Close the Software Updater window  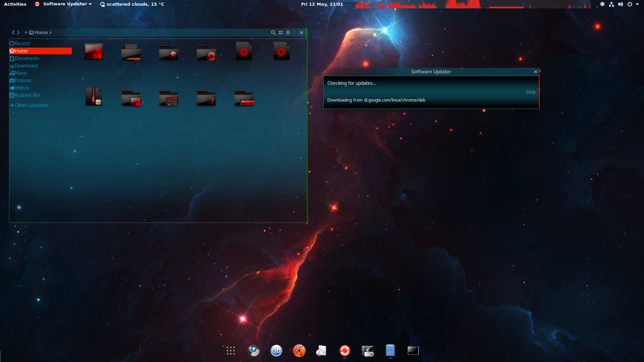click(536, 72)
